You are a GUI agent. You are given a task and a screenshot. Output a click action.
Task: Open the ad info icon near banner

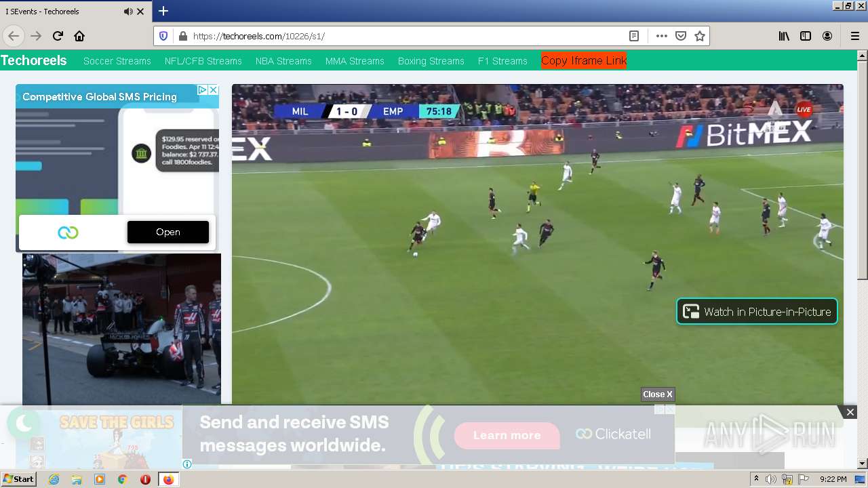pyautogui.click(x=187, y=464)
